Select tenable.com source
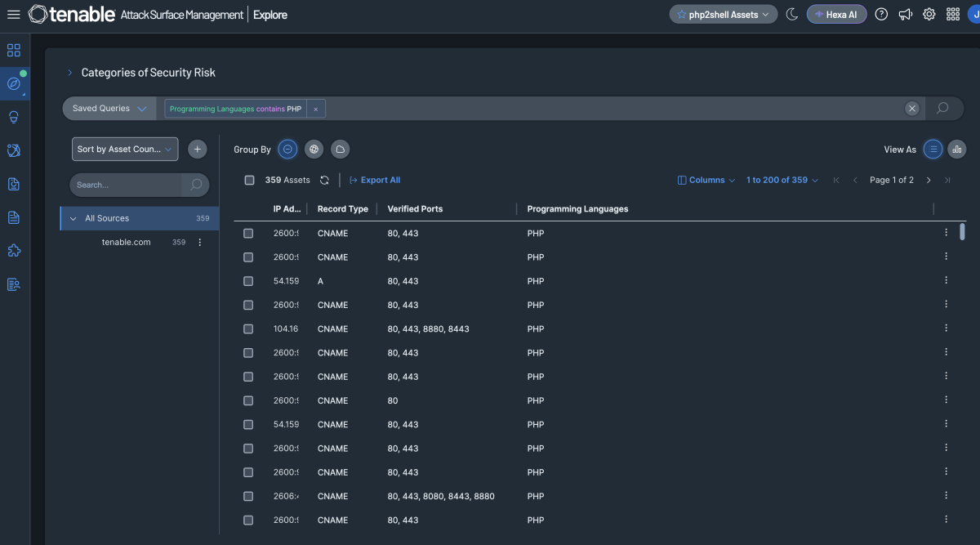The width and height of the screenshot is (980, 545). pyautogui.click(x=127, y=242)
